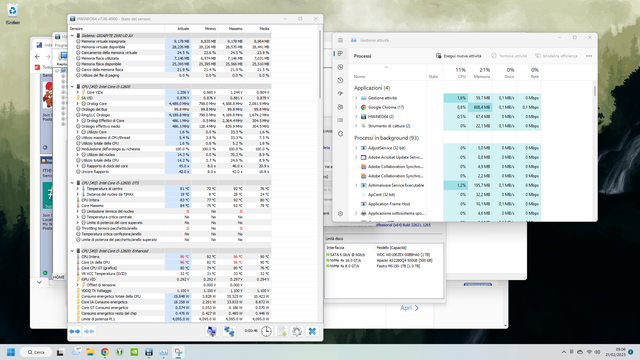This screenshot has height=360, width=640.
Task: Click the HWiNFO vertical scrollbar
Action: pyautogui.click(x=320, y=64)
